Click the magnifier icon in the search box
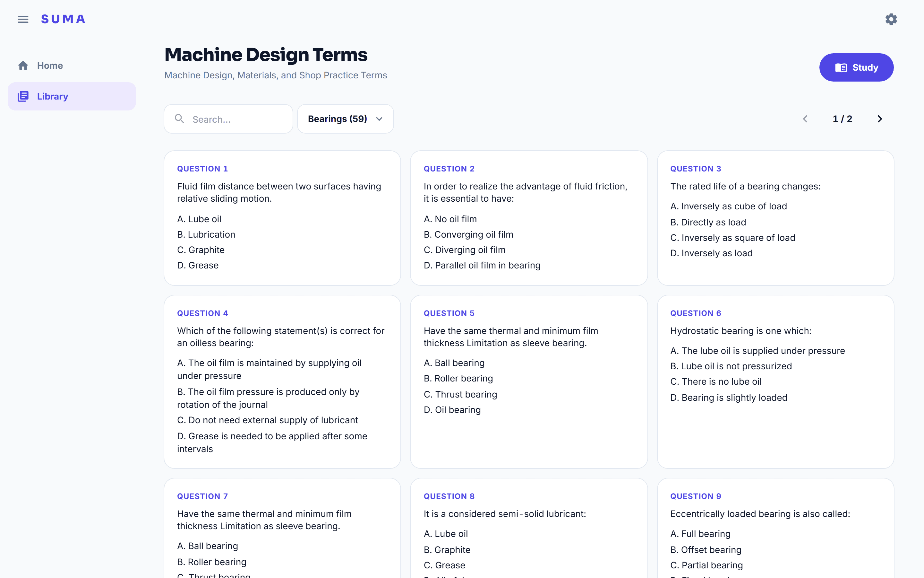 [179, 119]
